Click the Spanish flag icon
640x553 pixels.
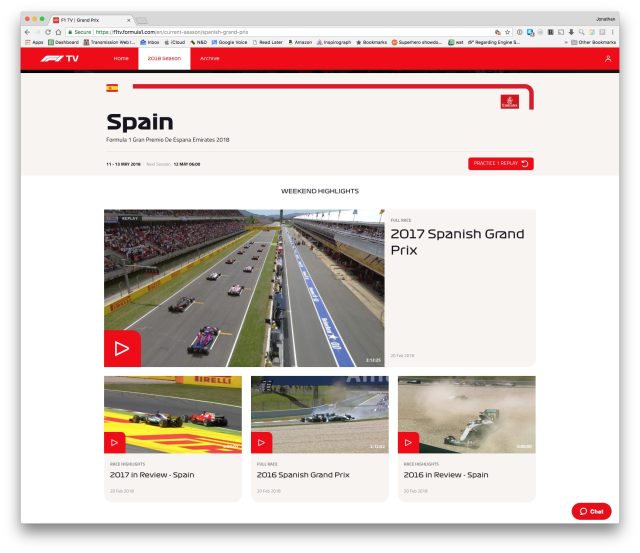(112, 88)
